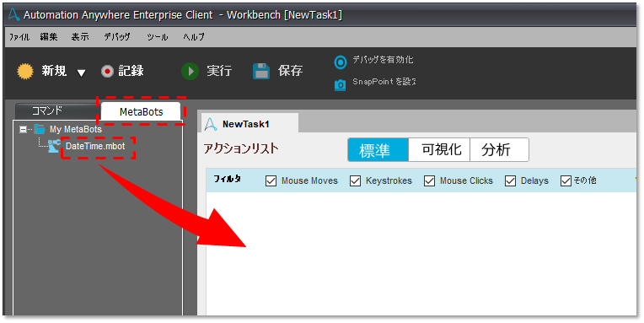
Task: Click the red 記録 record icon
Action: click(x=107, y=72)
